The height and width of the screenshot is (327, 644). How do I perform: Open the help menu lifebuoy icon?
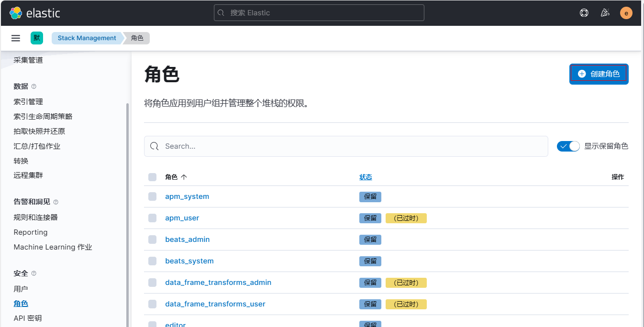point(584,13)
